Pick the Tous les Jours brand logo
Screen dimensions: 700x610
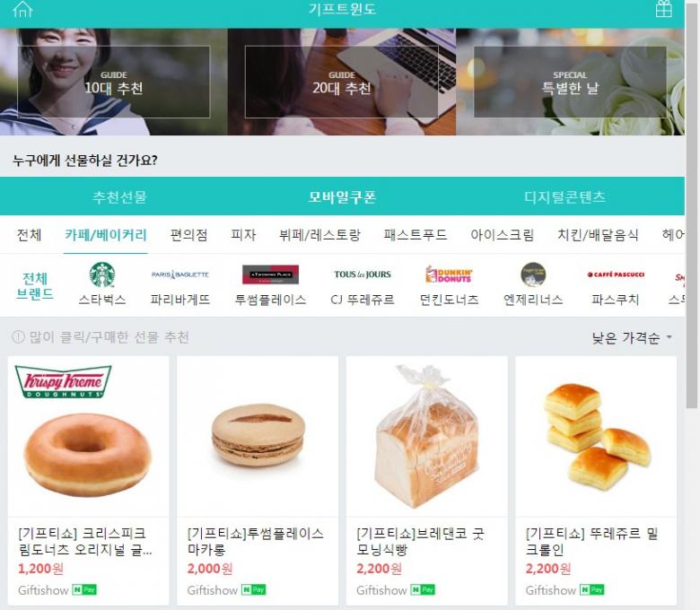click(x=362, y=274)
